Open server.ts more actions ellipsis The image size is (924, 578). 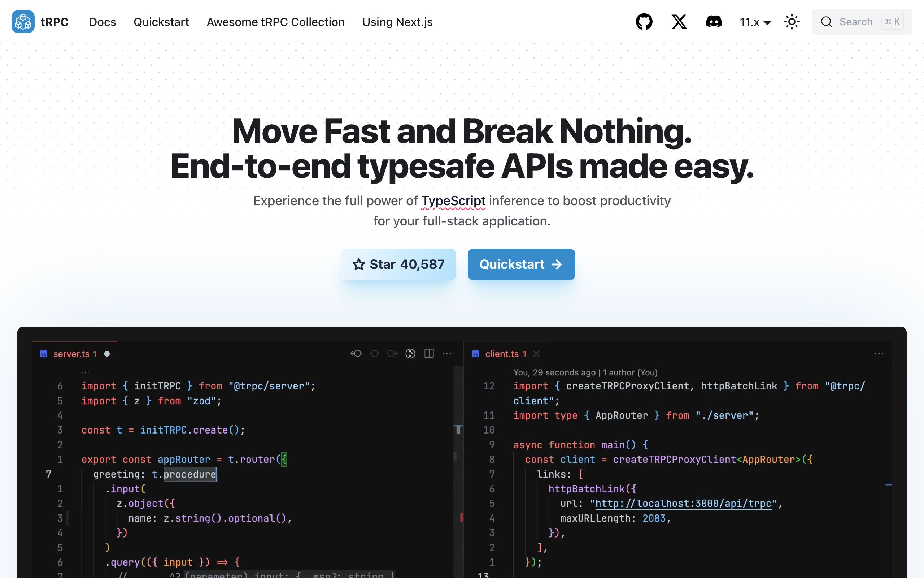(447, 354)
